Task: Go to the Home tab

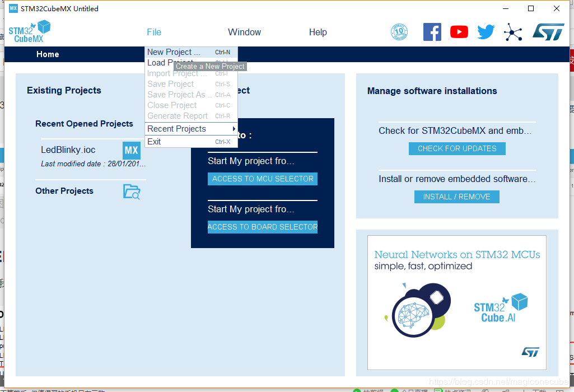Action: coord(48,54)
